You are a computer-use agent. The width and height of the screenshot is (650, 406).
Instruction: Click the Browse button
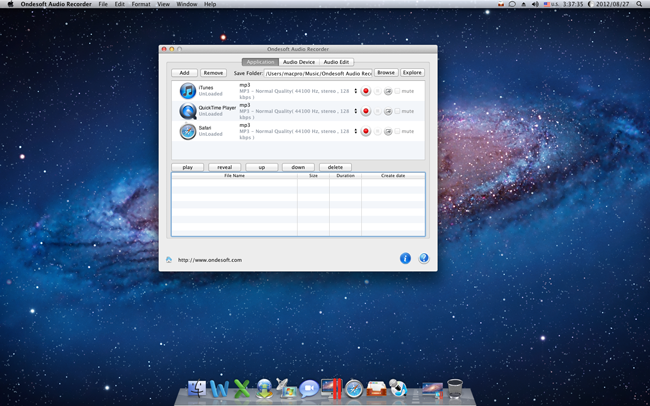(385, 73)
